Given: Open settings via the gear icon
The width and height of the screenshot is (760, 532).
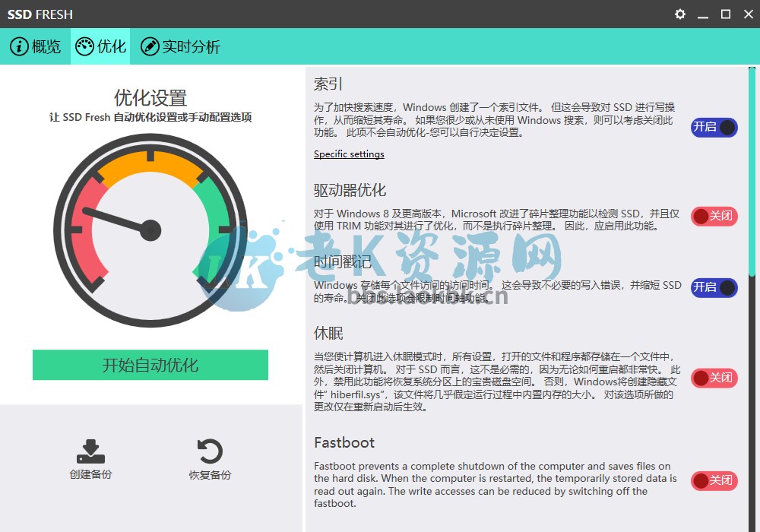Looking at the screenshot, I should (x=680, y=14).
